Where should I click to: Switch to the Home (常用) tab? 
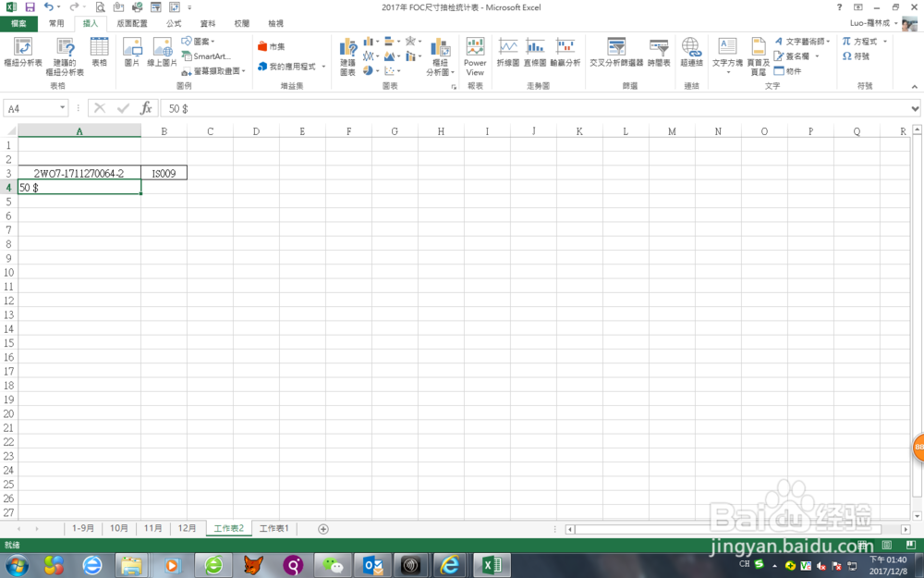click(x=56, y=24)
